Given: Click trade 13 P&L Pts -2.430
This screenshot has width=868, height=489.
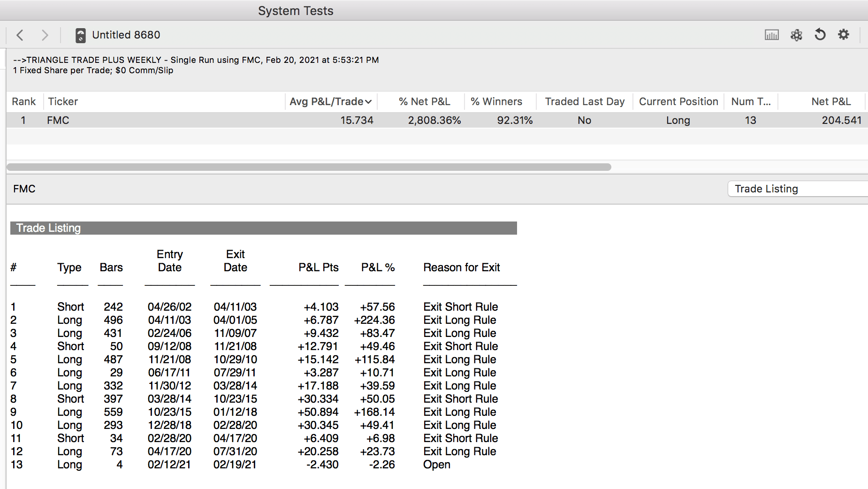Looking at the screenshot, I should (322, 465).
